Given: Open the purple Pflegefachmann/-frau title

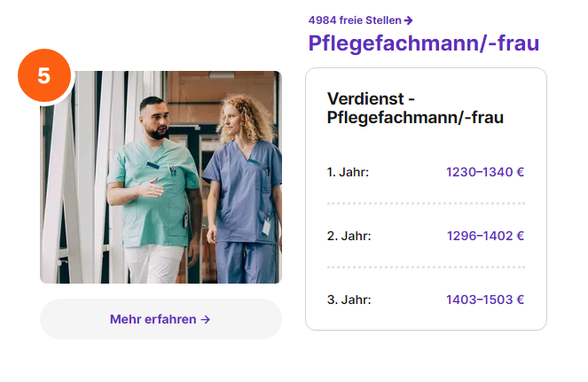Looking at the screenshot, I should click(424, 43).
